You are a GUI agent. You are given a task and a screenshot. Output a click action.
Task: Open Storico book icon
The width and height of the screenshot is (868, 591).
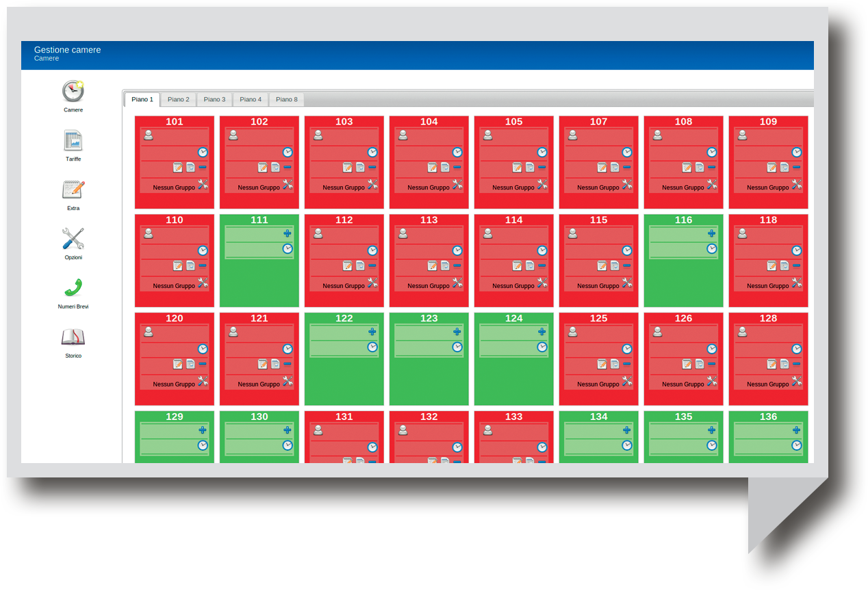(x=73, y=337)
